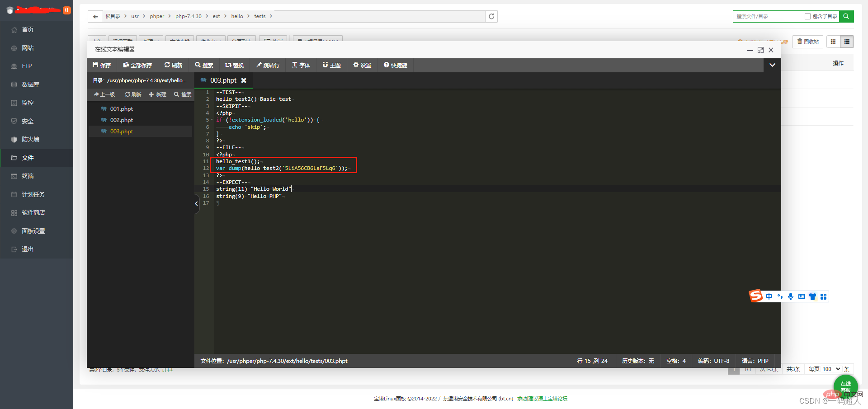Open 001.phpt in the file tree
Viewport: 868px width, 409px height.
click(121, 109)
